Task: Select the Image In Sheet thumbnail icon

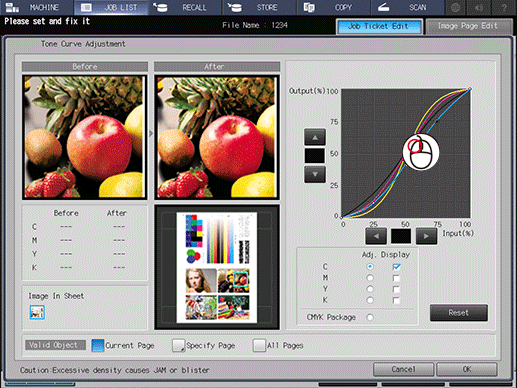Action: tap(37, 312)
